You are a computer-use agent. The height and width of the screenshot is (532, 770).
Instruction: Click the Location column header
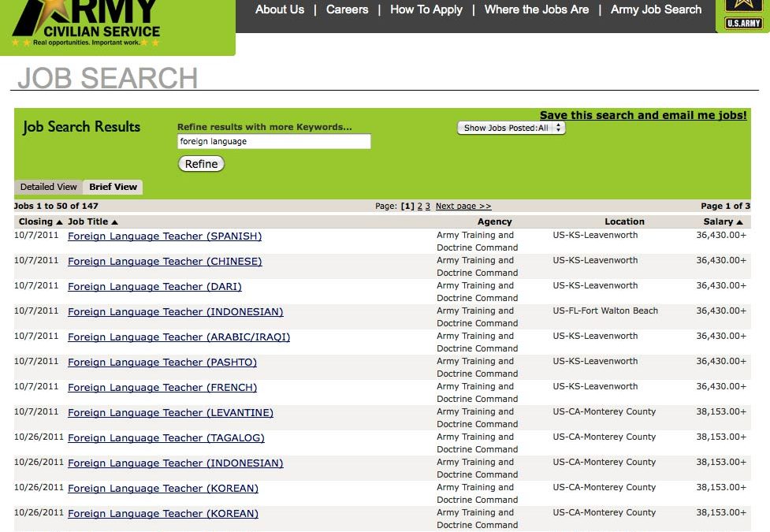pyautogui.click(x=625, y=221)
